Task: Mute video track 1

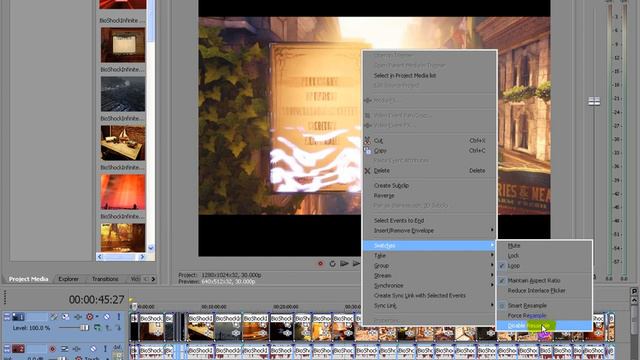Action: point(107,316)
